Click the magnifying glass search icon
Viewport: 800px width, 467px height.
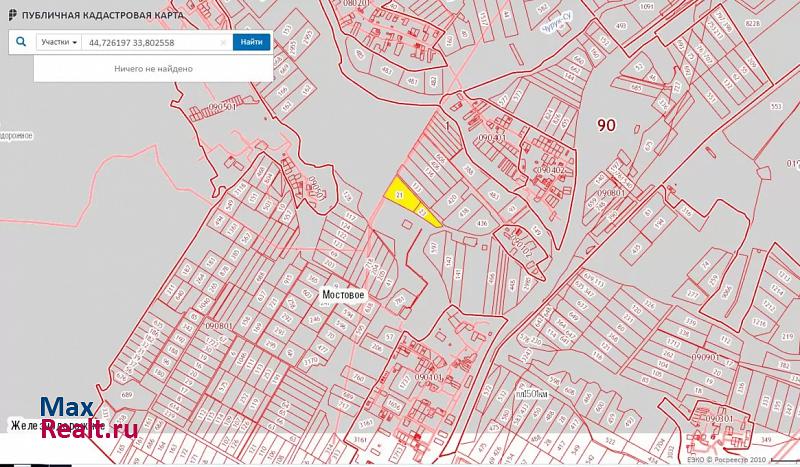pyautogui.click(x=20, y=42)
